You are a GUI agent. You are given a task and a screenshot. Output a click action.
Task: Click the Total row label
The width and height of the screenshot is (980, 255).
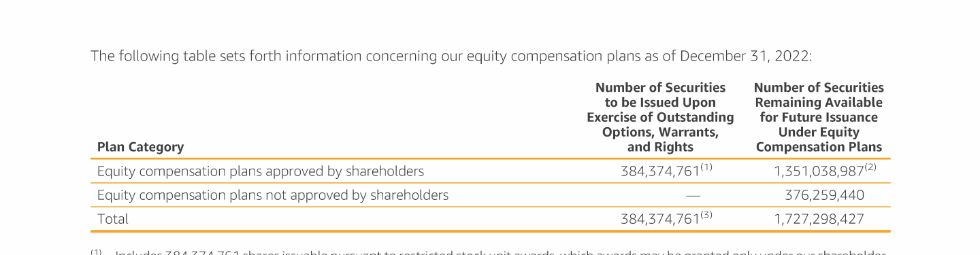click(113, 219)
